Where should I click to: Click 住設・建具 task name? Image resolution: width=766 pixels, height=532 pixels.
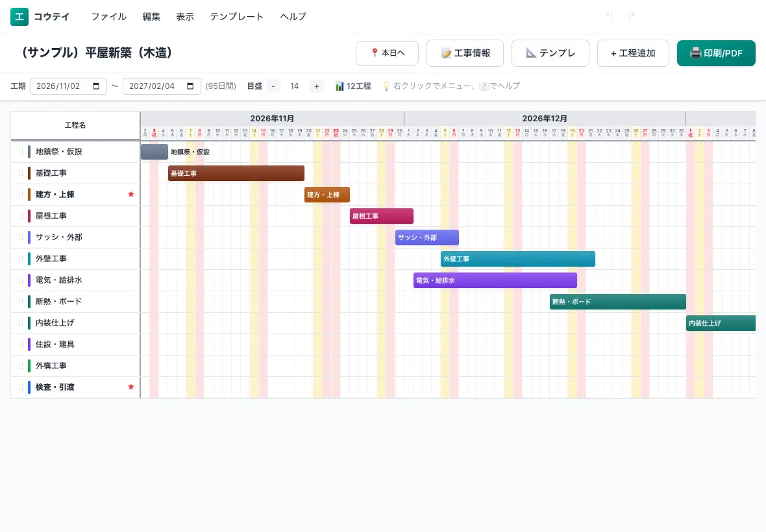(55, 345)
